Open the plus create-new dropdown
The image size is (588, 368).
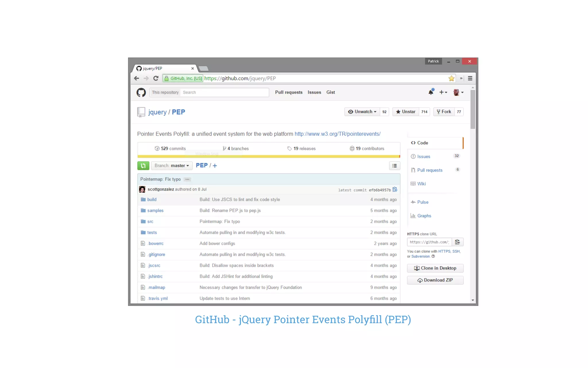[443, 92]
